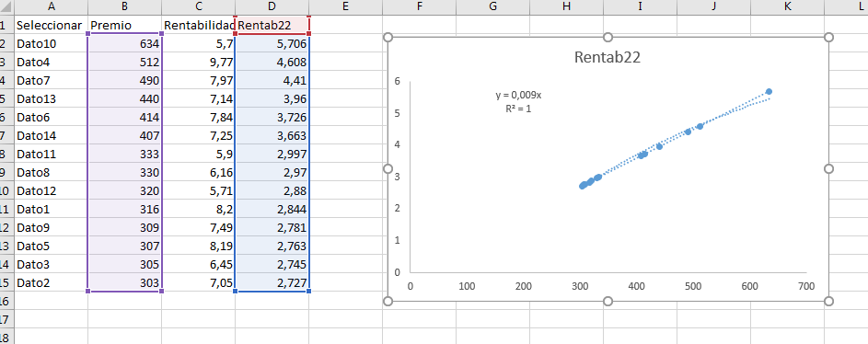This screenshot has width=868, height=344.
Task: Click cell A1 Seleccionar
Action: 51,26
